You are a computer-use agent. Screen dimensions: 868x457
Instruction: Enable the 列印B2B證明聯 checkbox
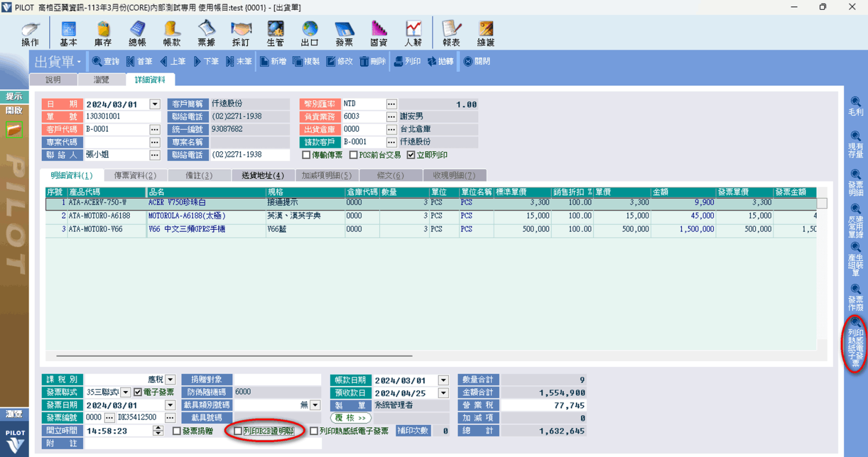tap(238, 431)
